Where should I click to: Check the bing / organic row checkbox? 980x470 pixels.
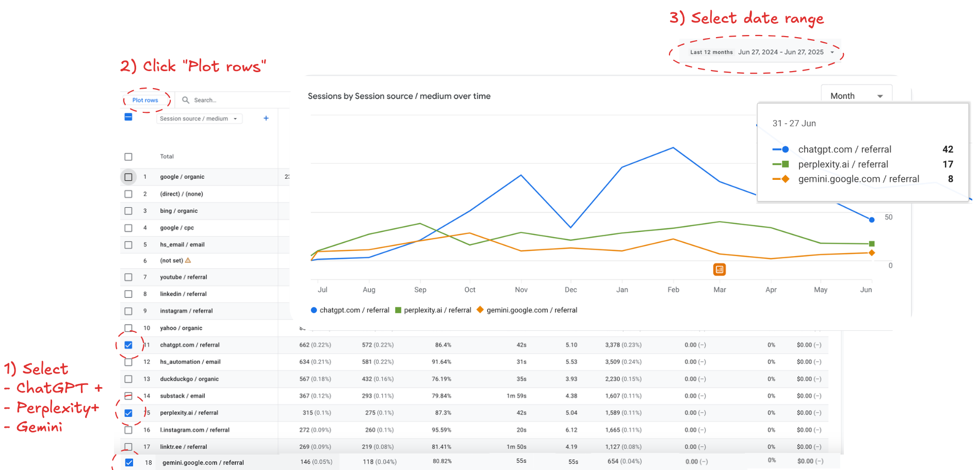128,211
